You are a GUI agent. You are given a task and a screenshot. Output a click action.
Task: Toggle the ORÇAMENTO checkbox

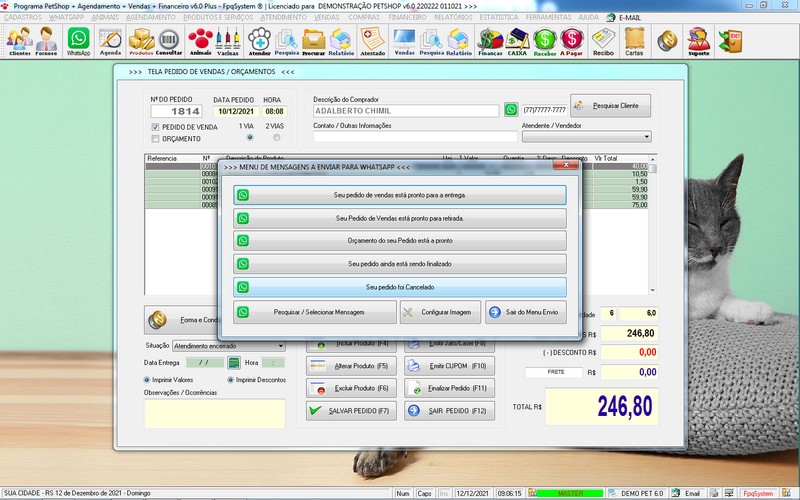(x=156, y=139)
